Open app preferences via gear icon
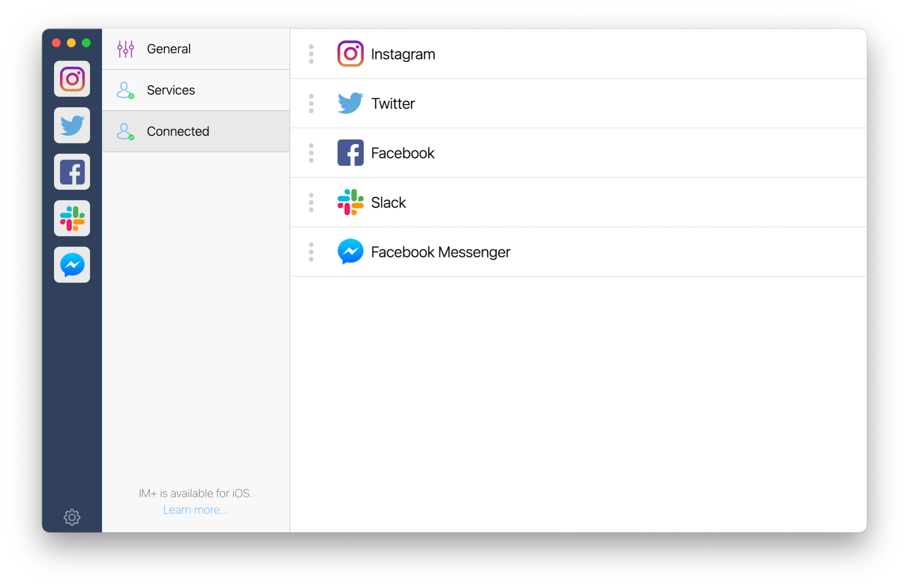Screen dimensions: 909x588 point(71,517)
